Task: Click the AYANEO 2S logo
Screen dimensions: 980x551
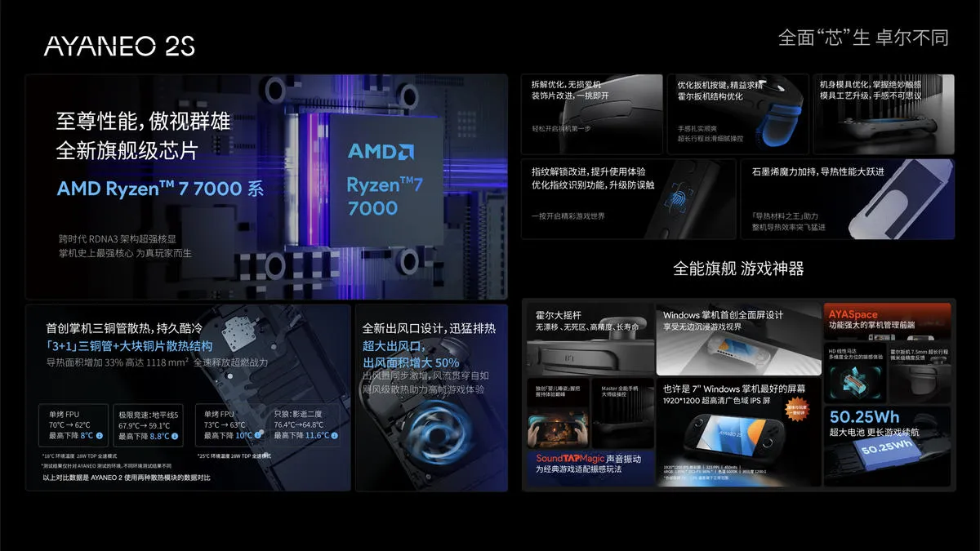Action: click(x=119, y=46)
